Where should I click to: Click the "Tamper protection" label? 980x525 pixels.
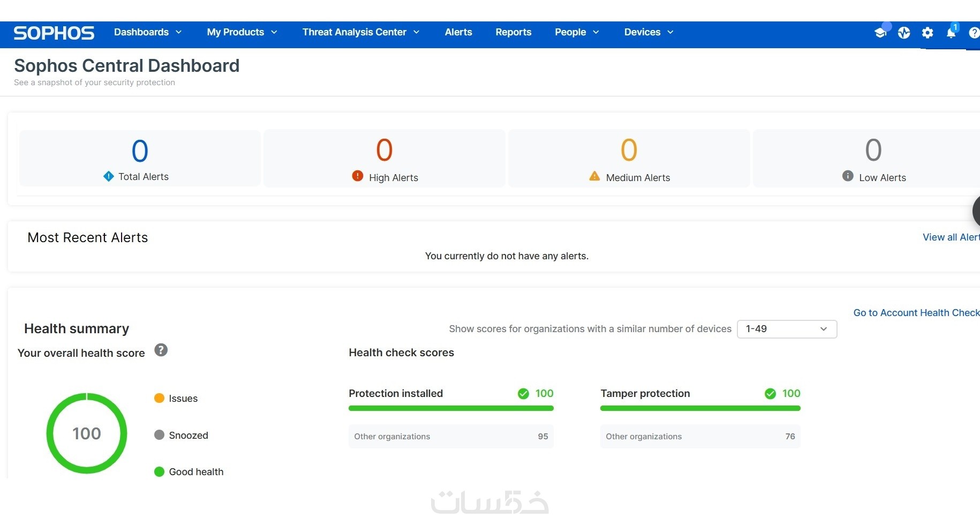click(x=645, y=394)
